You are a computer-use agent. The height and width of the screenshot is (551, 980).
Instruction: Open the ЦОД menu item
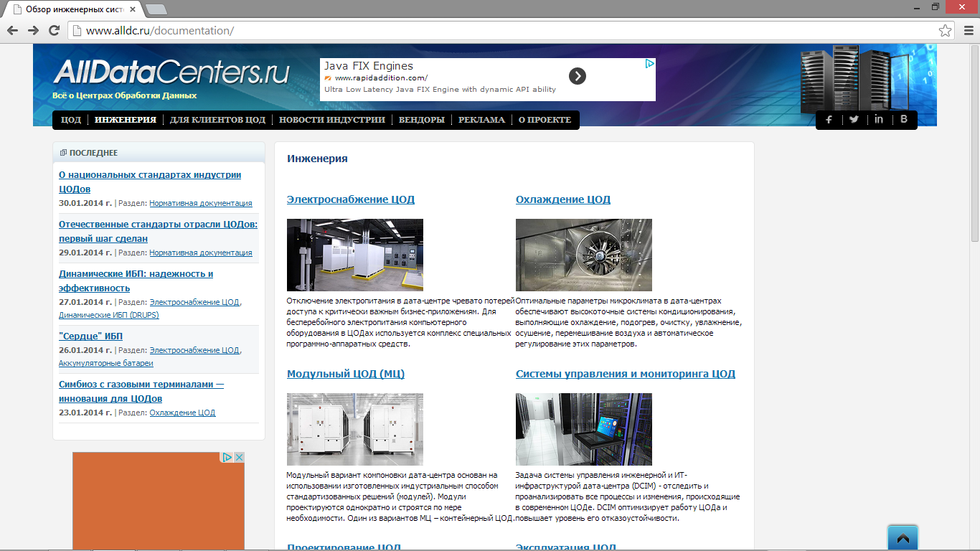click(x=71, y=120)
